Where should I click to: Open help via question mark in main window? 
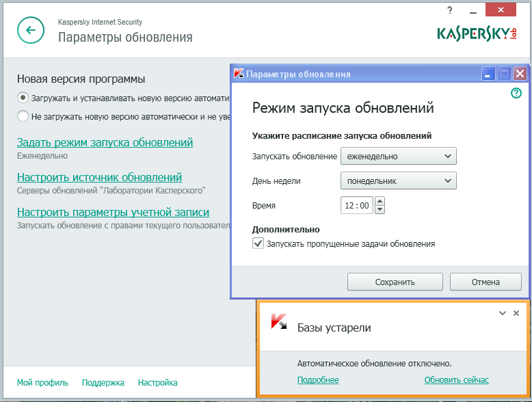click(450, 10)
